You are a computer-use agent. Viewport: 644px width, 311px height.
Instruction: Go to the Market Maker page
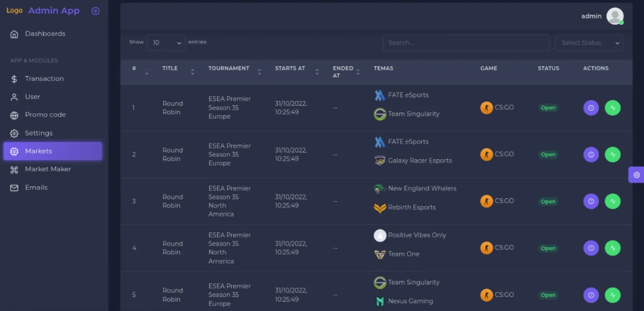pos(48,169)
